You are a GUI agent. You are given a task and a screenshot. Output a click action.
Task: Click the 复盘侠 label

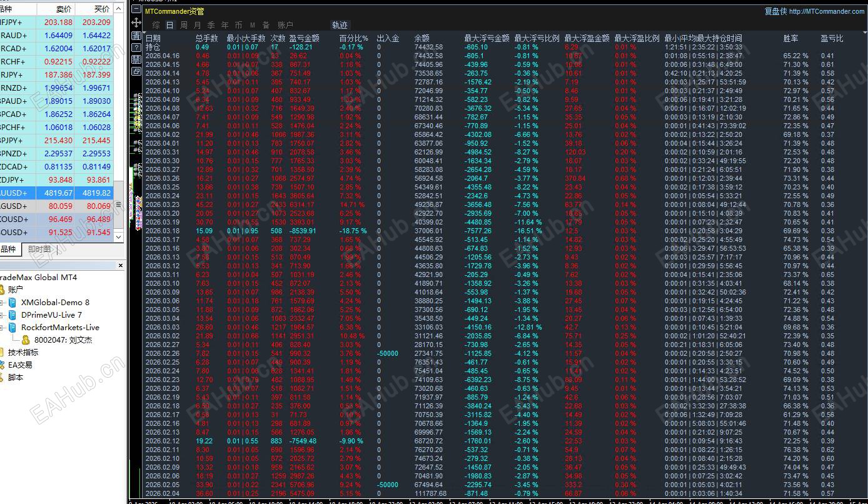click(x=775, y=11)
